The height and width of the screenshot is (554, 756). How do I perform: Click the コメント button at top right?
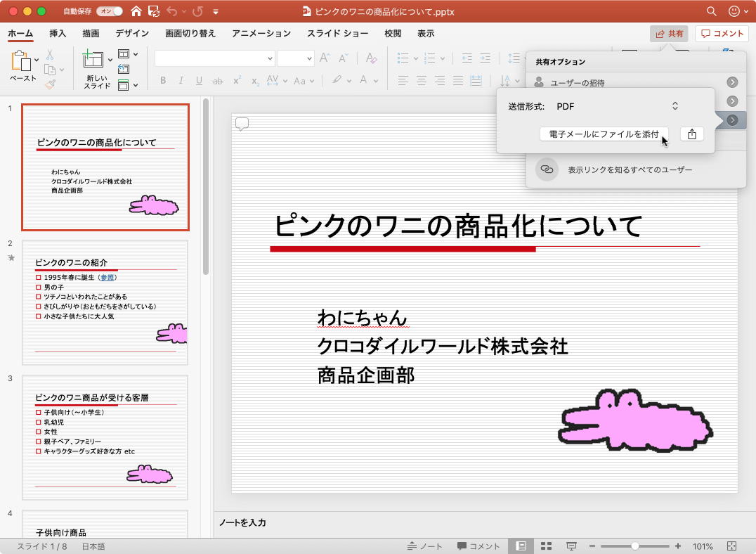722,33
